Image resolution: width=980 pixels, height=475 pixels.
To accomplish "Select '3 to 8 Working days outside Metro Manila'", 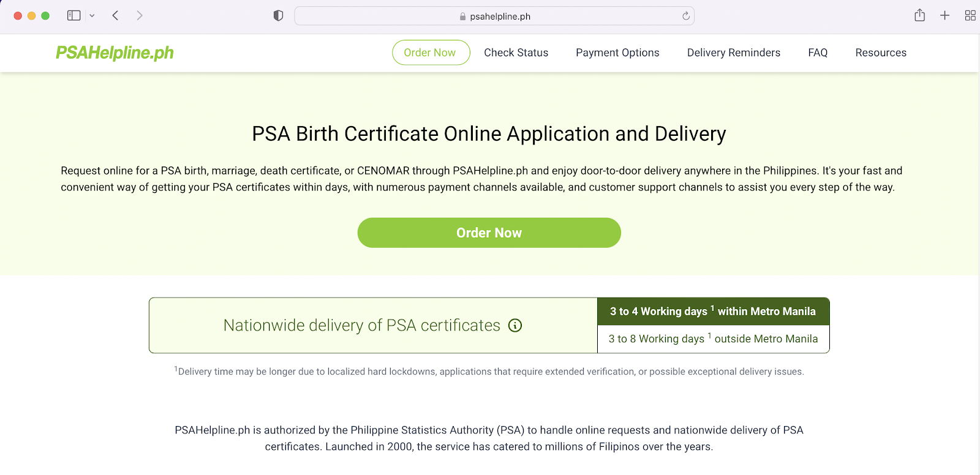I will pyautogui.click(x=714, y=339).
